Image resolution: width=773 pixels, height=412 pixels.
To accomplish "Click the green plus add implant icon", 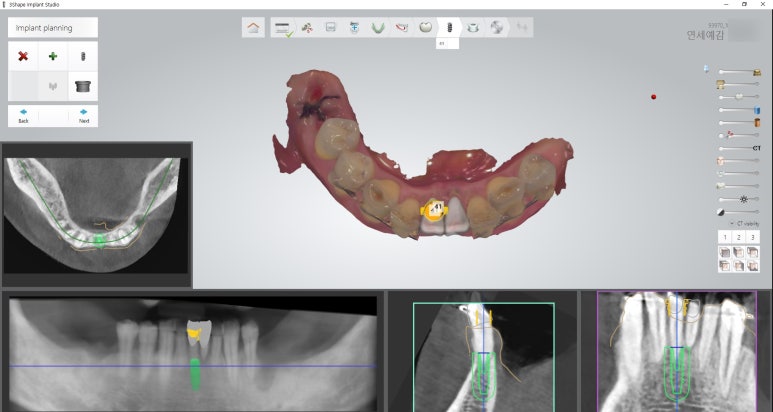I will [53, 57].
